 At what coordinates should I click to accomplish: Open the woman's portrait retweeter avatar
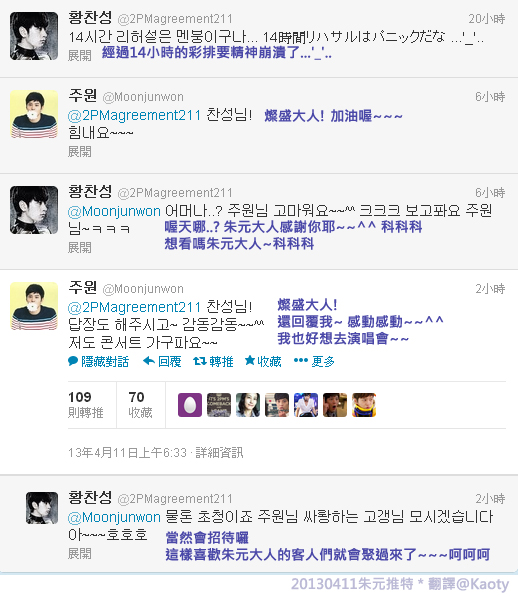[248, 405]
